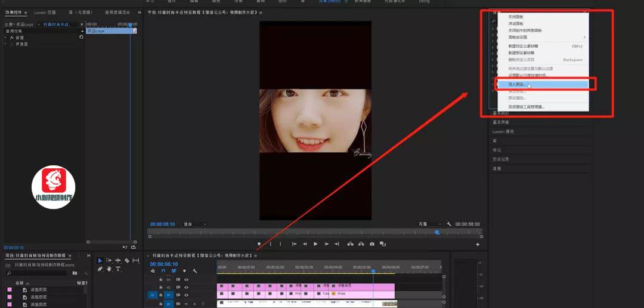The height and width of the screenshot is (308, 644).
Task: Open the master clip dropdown in Effect Controls
Action: coord(39,24)
